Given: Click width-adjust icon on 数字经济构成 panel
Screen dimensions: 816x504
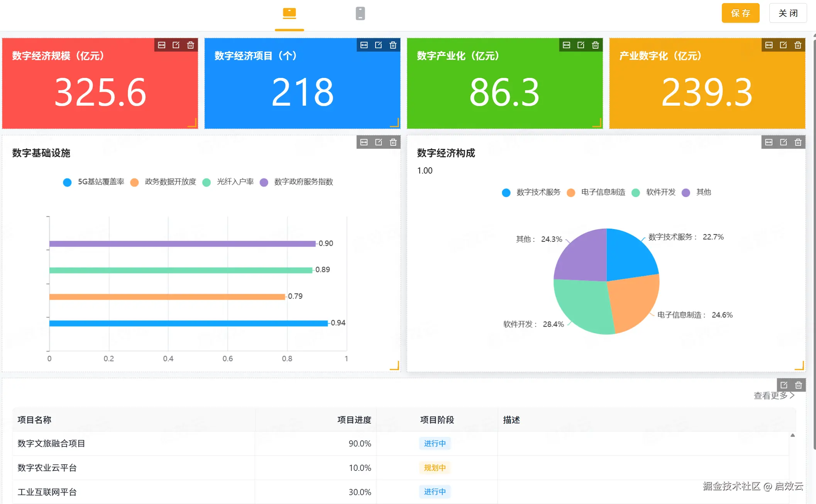Looking at the screenshot, I should click(x=769, y=142).
